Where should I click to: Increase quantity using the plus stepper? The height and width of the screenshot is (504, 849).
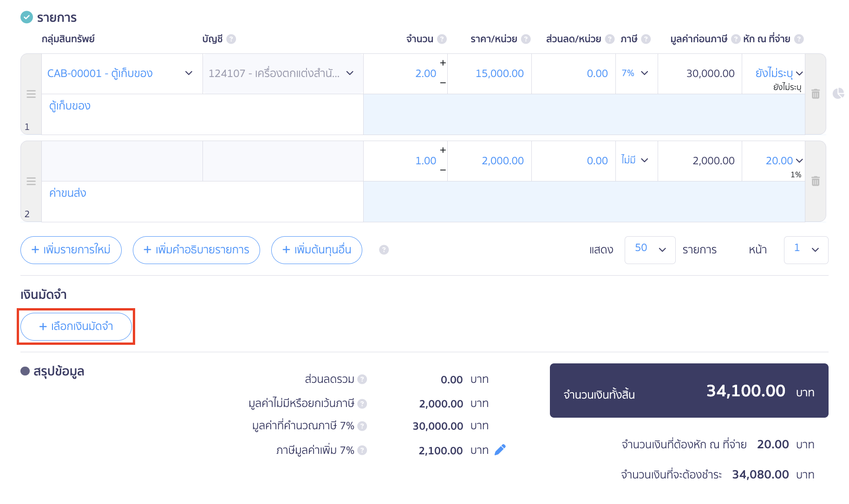coord(443,63)
